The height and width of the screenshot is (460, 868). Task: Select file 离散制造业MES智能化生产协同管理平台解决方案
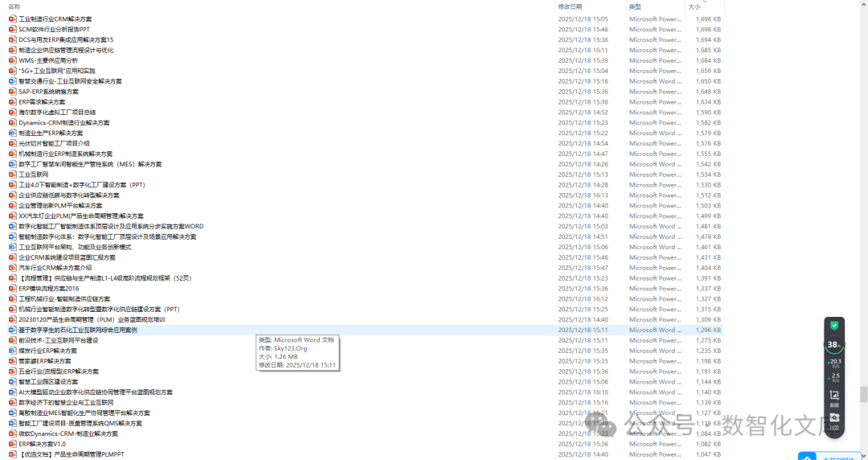tap(84, 413)
